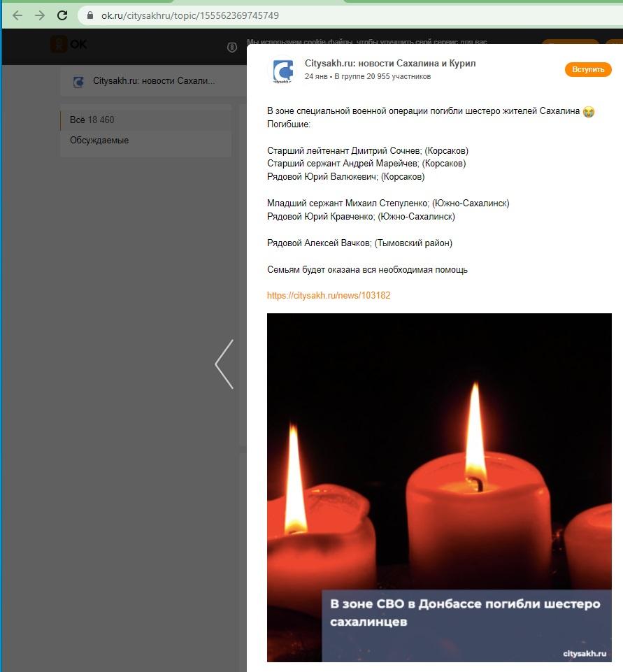This screenshot has height=672, width=623.
Task: Show the previous post with left arrow
Action: click(224, 364)
